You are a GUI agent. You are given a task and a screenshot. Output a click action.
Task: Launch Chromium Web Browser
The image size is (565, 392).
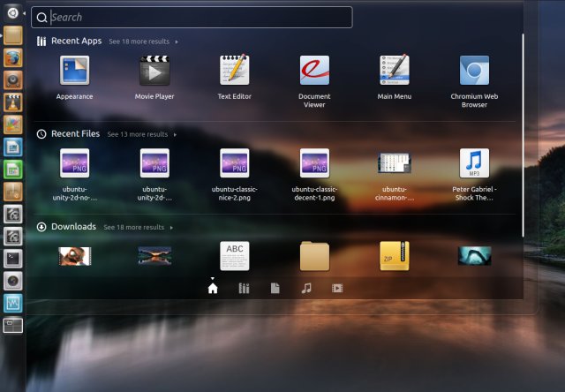475,71
